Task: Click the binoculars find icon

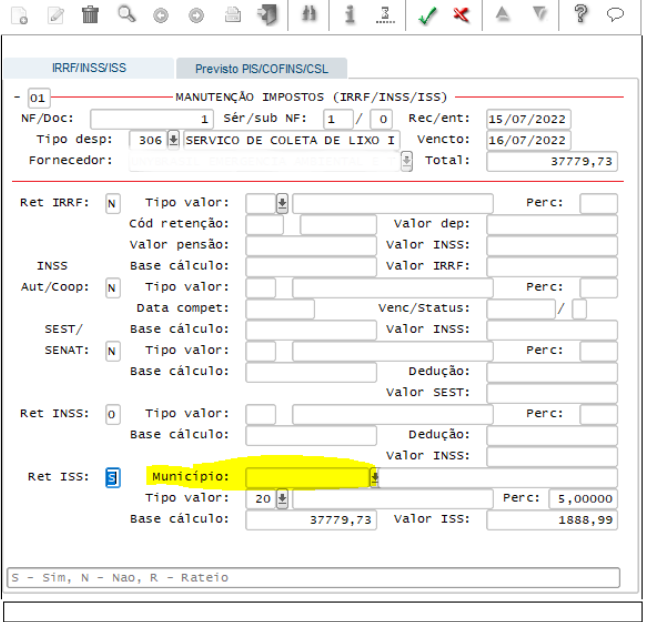Action: point(309,14)
